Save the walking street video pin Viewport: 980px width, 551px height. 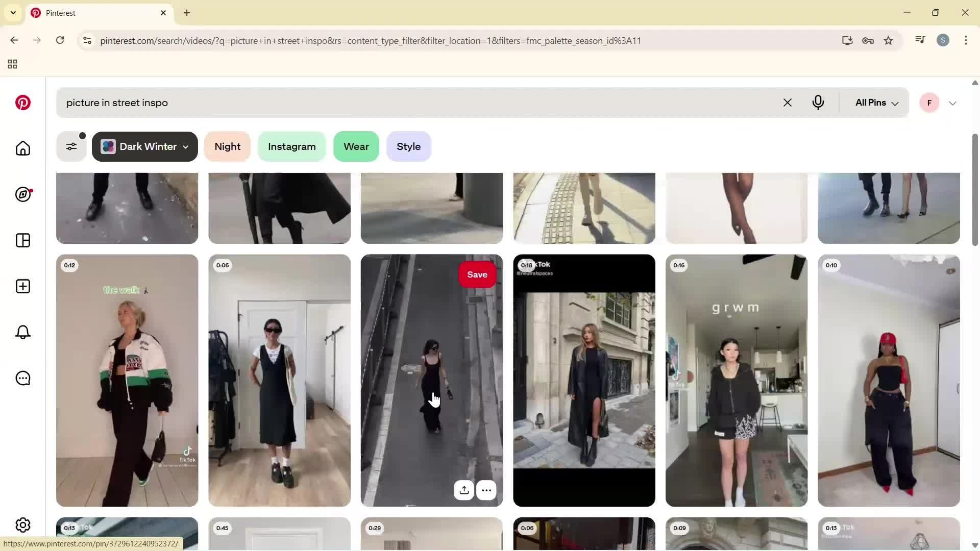[477, 274]
